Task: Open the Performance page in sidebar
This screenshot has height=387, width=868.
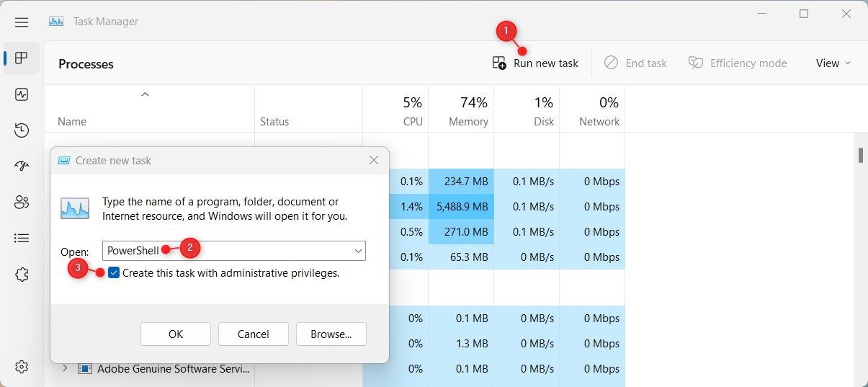Action: pos(22,94)
